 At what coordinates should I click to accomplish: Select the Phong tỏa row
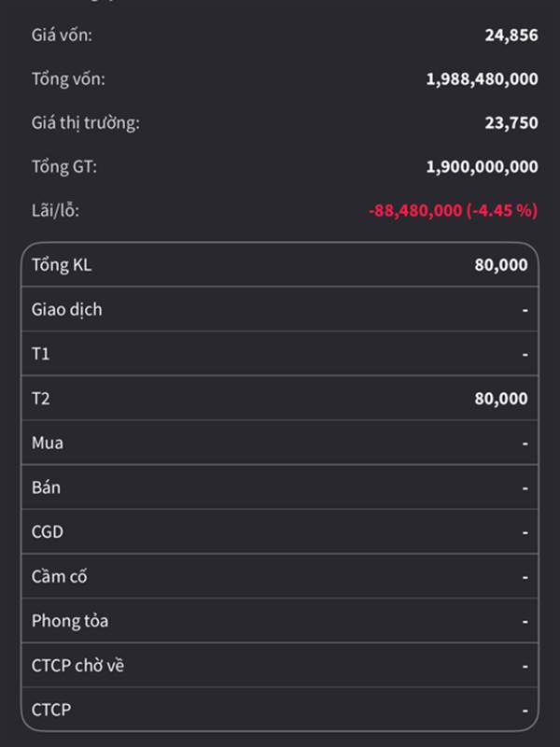point(280,621)
